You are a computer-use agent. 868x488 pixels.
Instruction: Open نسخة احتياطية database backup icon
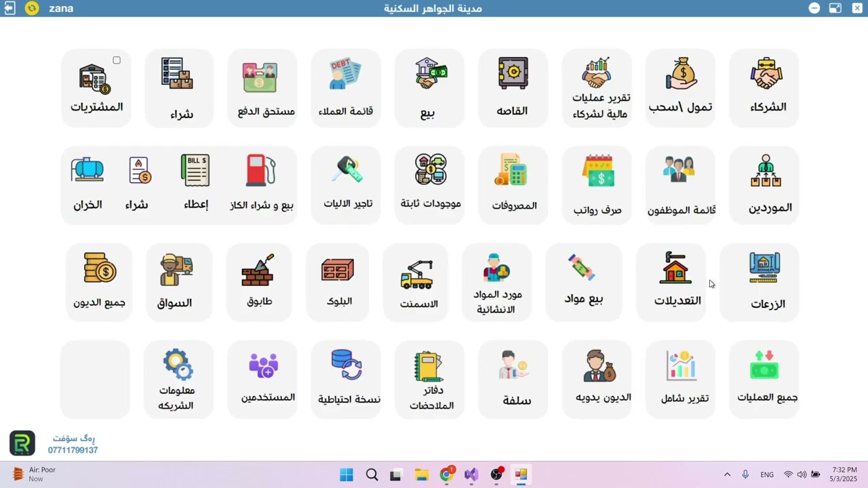347,365
